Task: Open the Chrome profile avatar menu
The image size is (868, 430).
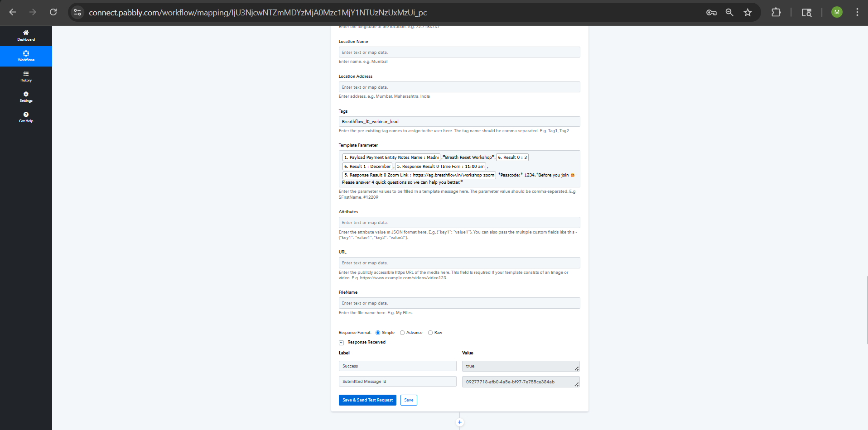Action: pyautogui.click(x=836, y=13)
